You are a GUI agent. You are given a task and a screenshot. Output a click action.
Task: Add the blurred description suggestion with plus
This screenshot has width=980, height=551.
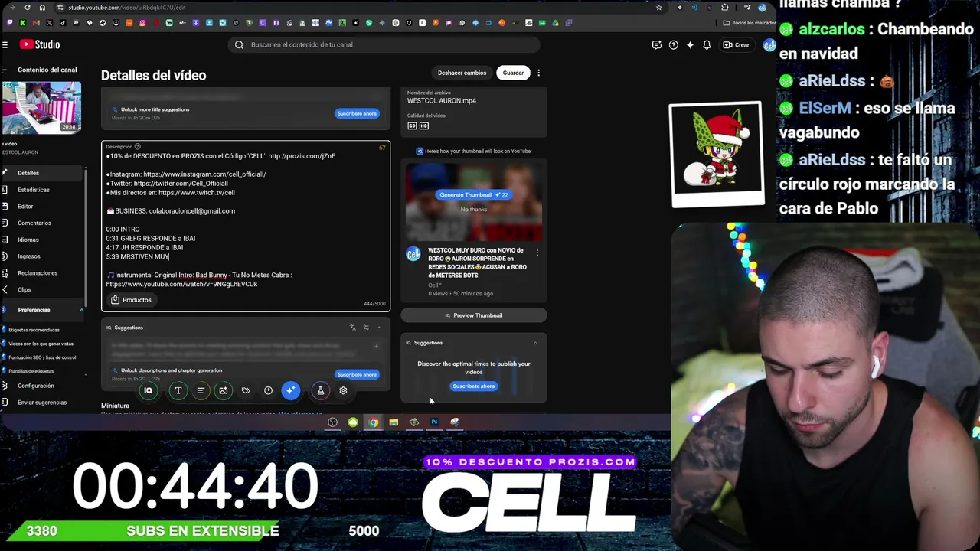[376, 347]
